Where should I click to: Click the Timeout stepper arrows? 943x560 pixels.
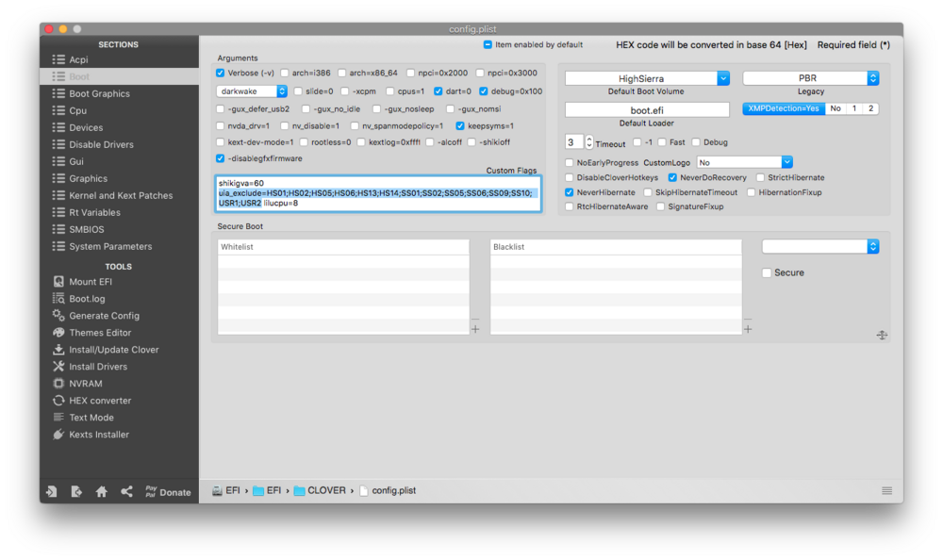tap(589, 142)
